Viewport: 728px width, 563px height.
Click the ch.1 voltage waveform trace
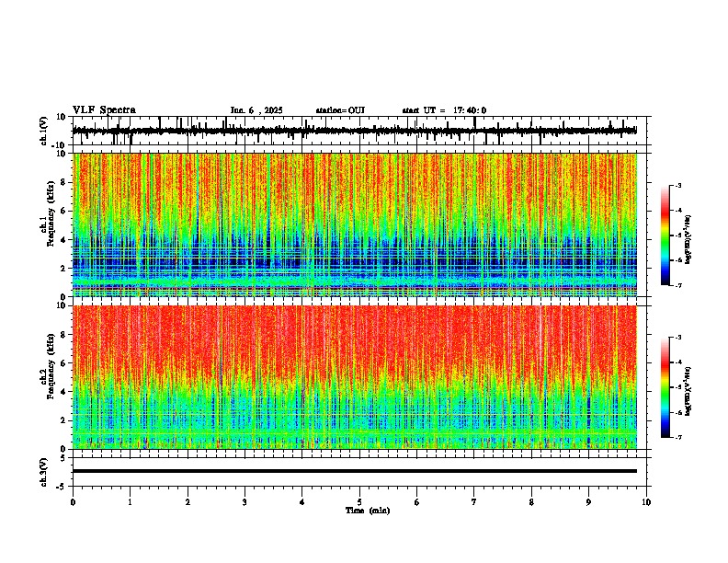354,131
